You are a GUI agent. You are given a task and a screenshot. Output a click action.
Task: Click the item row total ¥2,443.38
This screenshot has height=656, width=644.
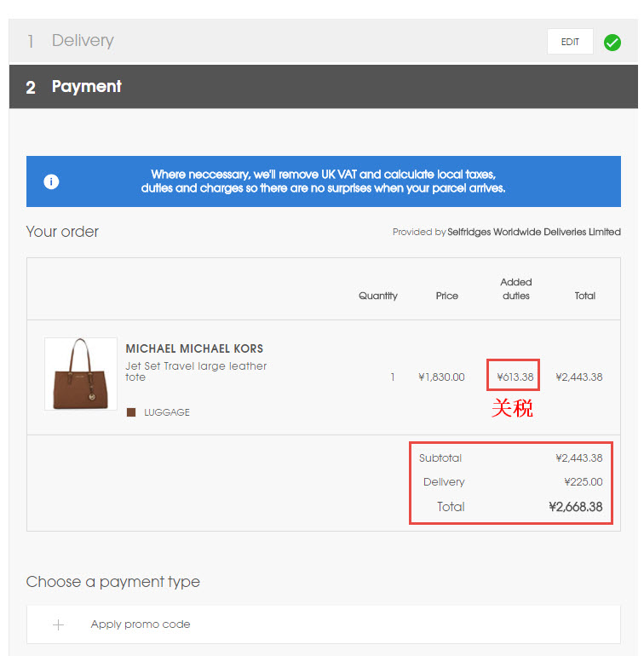click(x=578, y=377)
